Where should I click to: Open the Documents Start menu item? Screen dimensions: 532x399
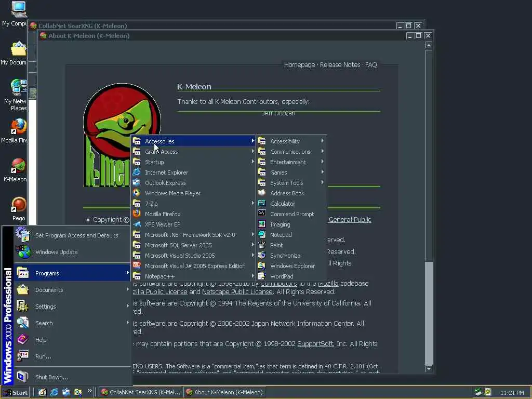(x=72, y=290)
